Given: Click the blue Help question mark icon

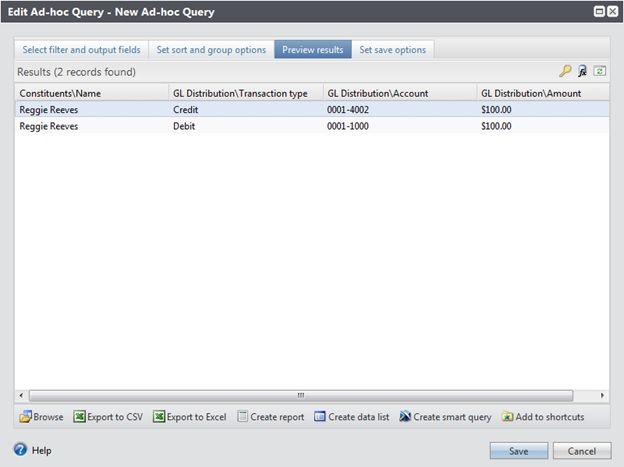Looking at the screenshot, I should (20, 449).
